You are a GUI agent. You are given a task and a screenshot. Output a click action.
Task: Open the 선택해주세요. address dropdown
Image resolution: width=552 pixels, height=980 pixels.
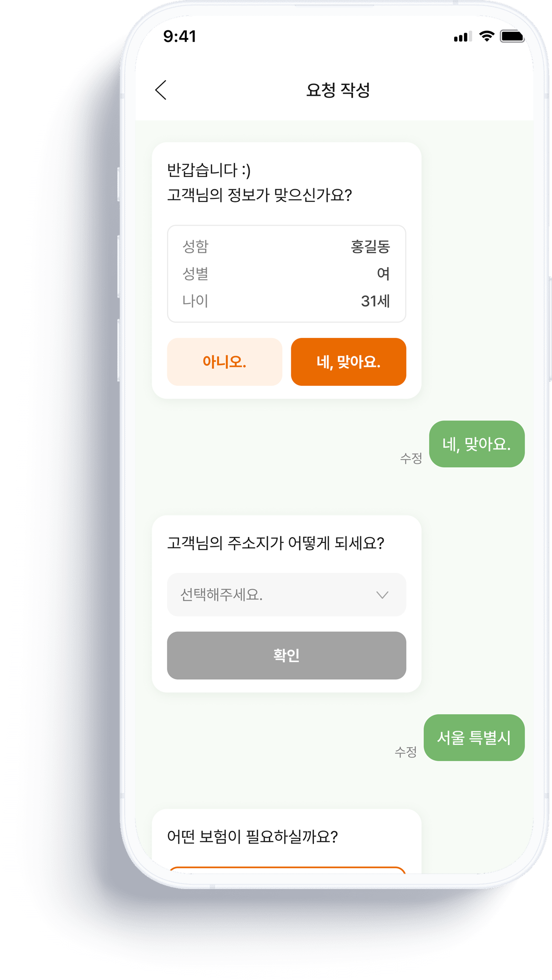coord(287,595)
